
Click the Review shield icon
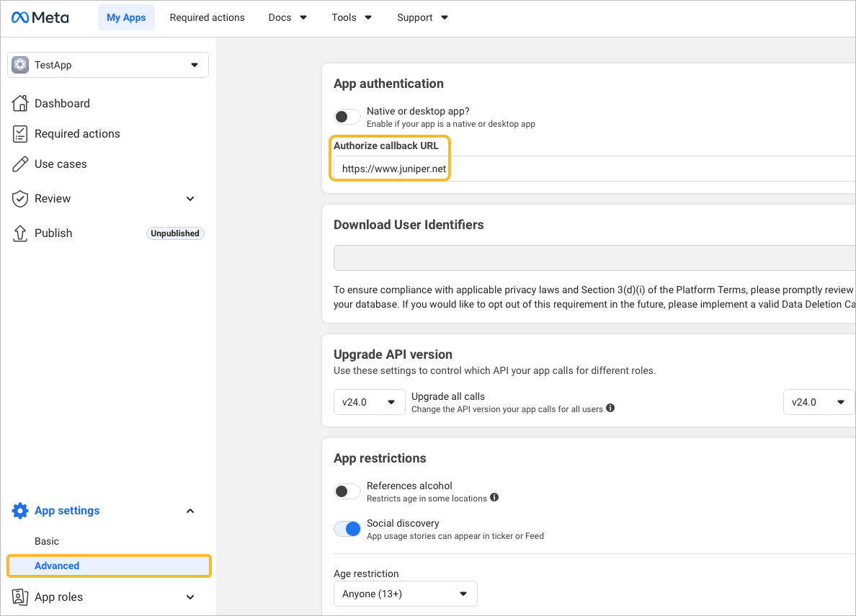(20, 199)
